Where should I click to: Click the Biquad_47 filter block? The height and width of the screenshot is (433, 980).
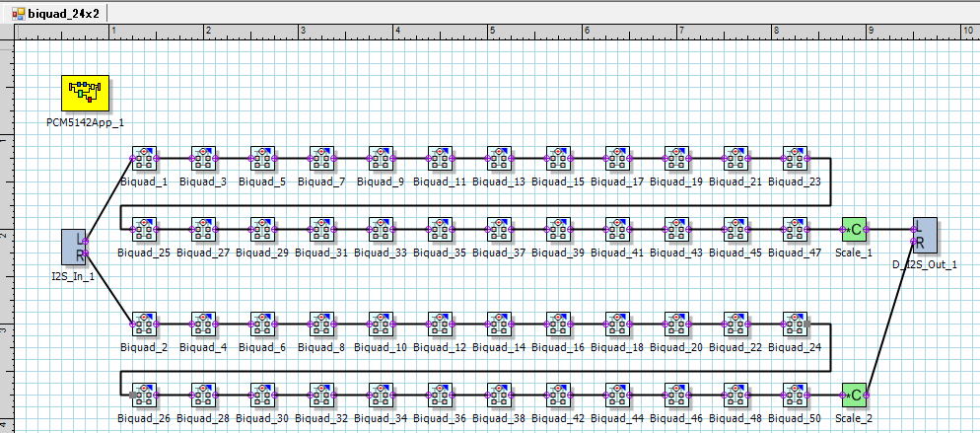pos(795,229)
